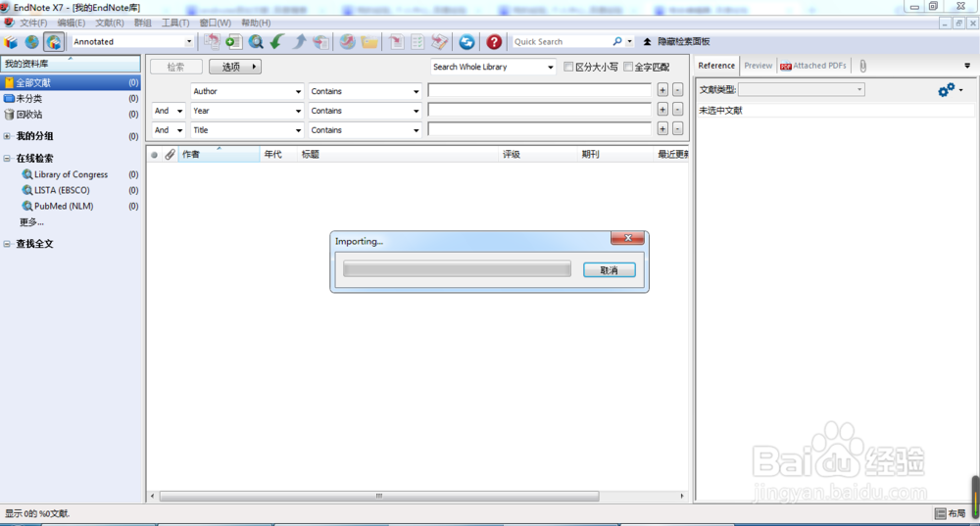Click the plus button in Author search row
980x526 pixels.
662,90
